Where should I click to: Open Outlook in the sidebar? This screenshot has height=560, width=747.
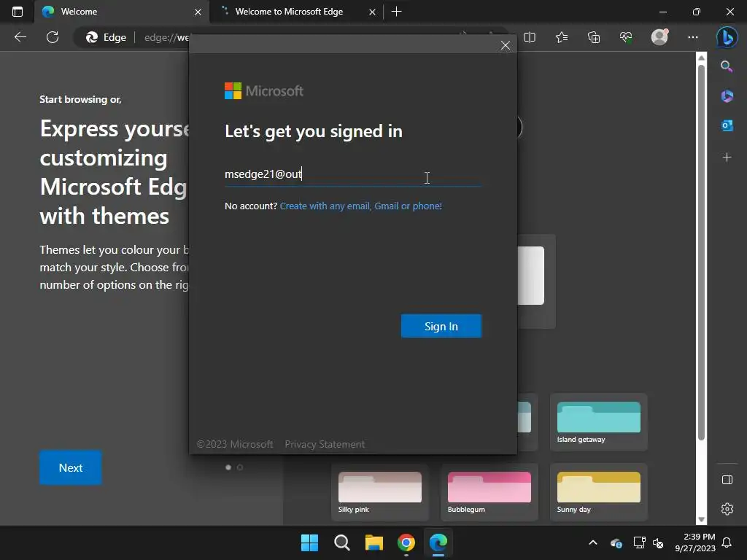click(x=727, y=125)
